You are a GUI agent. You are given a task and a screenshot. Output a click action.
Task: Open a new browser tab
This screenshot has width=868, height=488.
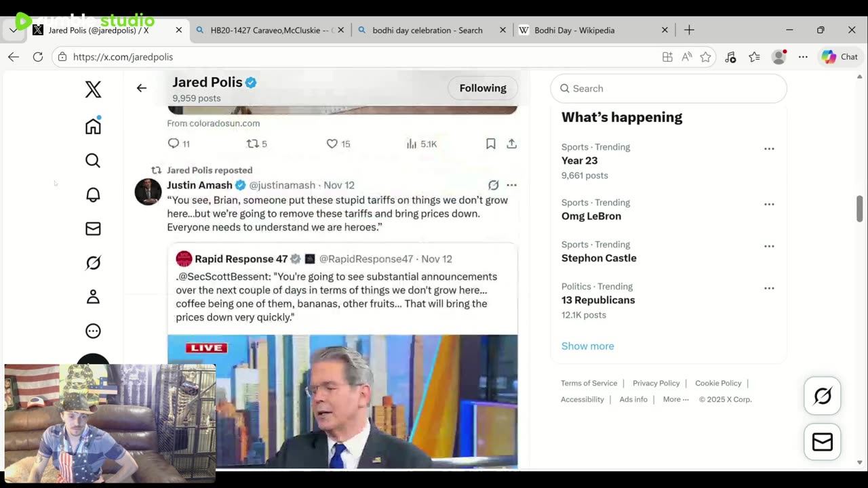(x=689, y=30)
